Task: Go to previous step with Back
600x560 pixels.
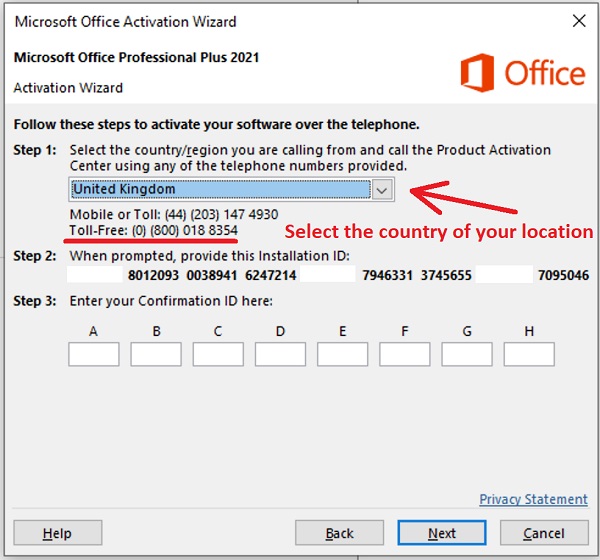Action: tap(340, 533)
